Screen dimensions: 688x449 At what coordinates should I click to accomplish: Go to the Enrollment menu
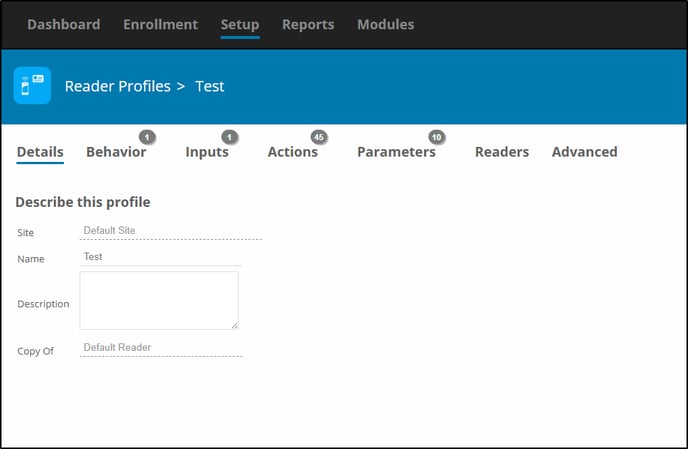(x=161, y=24)
